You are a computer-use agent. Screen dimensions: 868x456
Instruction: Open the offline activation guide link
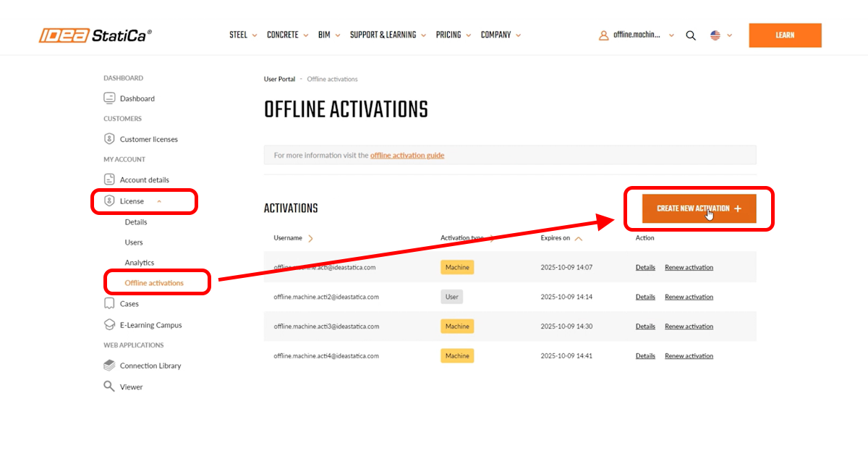click(x=407, y=155)
